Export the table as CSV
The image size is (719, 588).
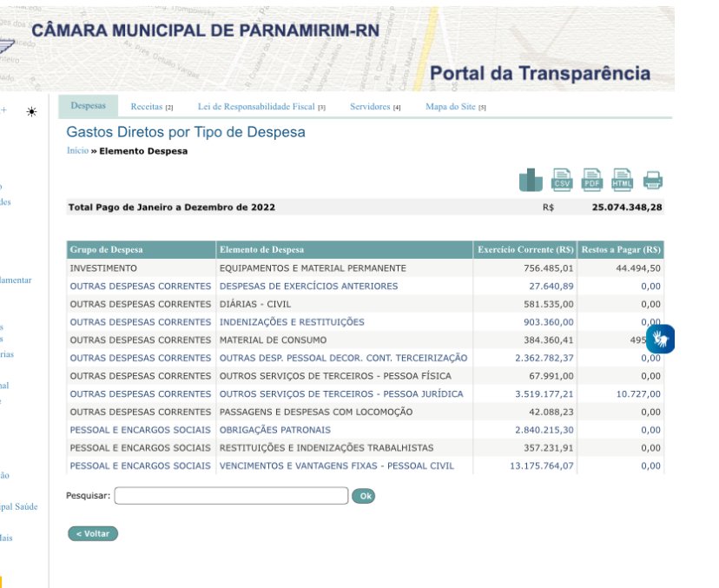[562, 180]
